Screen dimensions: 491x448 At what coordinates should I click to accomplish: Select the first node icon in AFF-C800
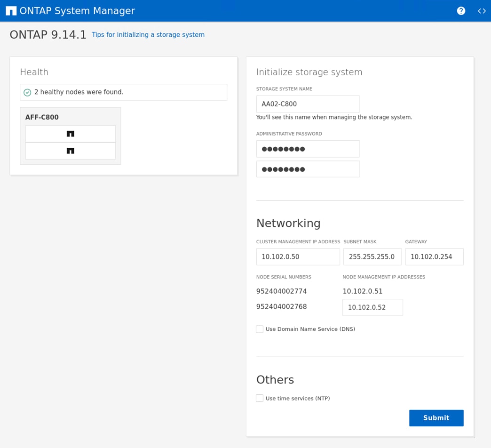click(71, 134)
